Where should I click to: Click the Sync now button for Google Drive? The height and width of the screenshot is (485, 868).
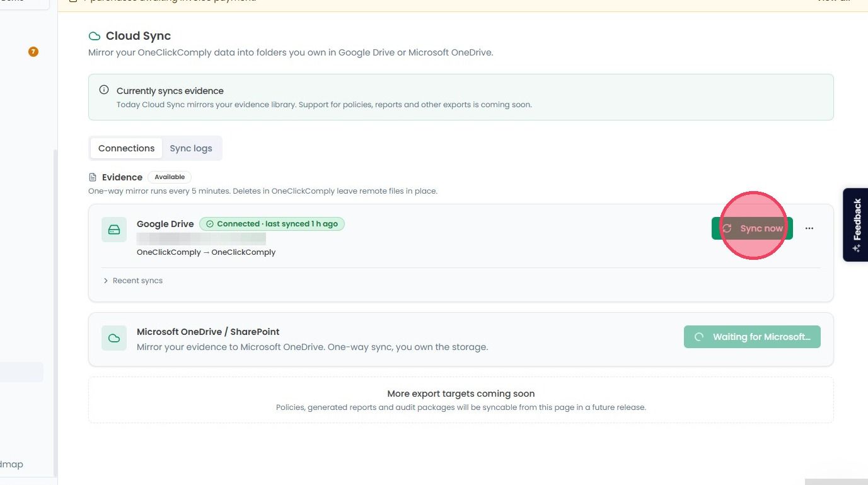click(752, 228)
